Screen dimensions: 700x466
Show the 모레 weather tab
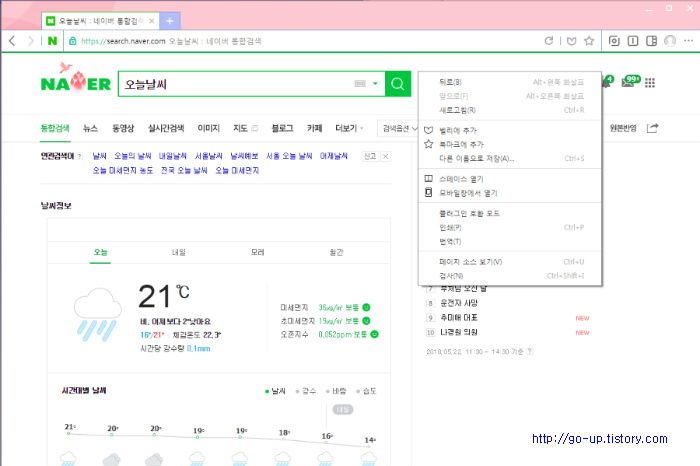(x=258, y=252)
